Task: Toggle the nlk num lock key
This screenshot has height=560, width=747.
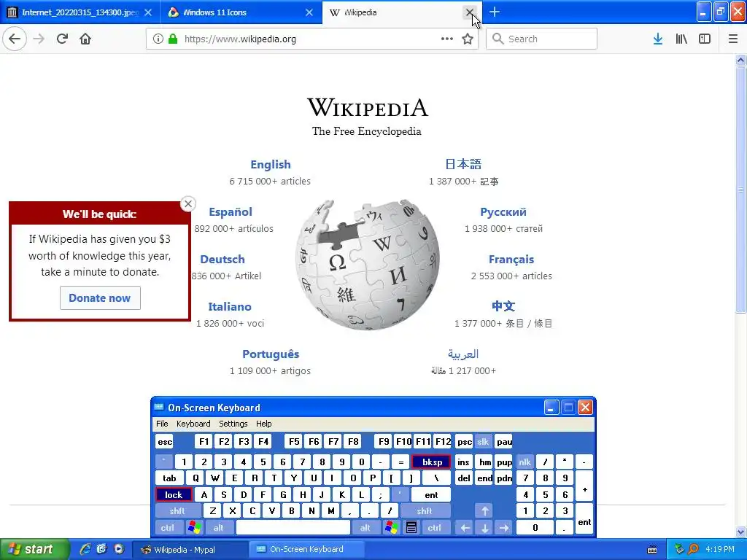Action: coord(525,462)
